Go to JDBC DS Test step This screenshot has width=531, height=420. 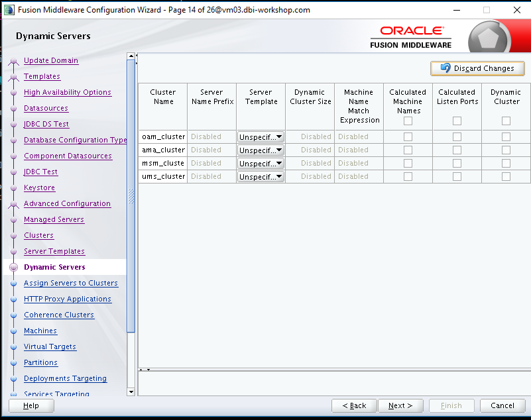pyautogui.click(x=46, y=124)
